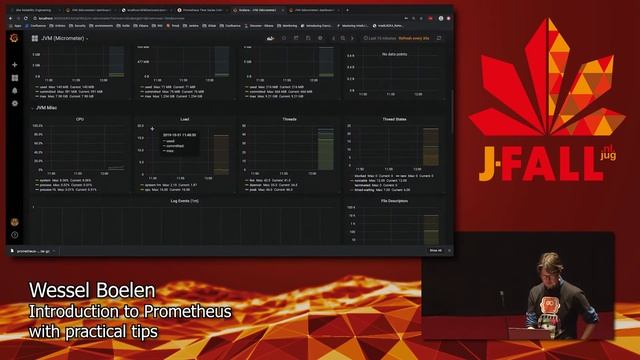Click the dashboard grid icon beside title
The height and width of the screenshot is (360, 640).
(x=35, y=38)
